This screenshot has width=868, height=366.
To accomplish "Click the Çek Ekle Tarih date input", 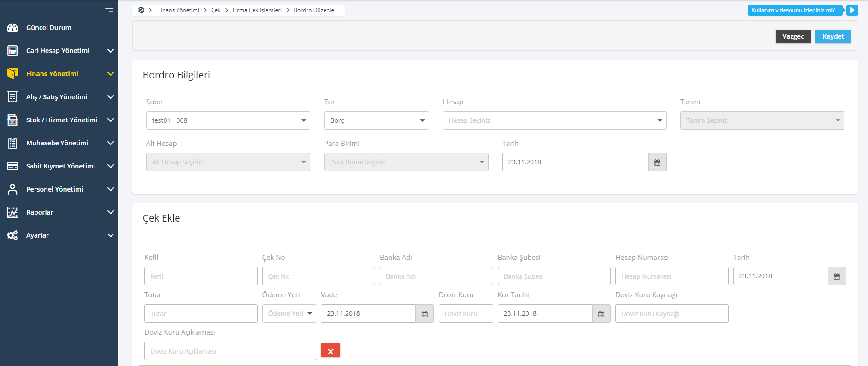I will tap(781, 276).
